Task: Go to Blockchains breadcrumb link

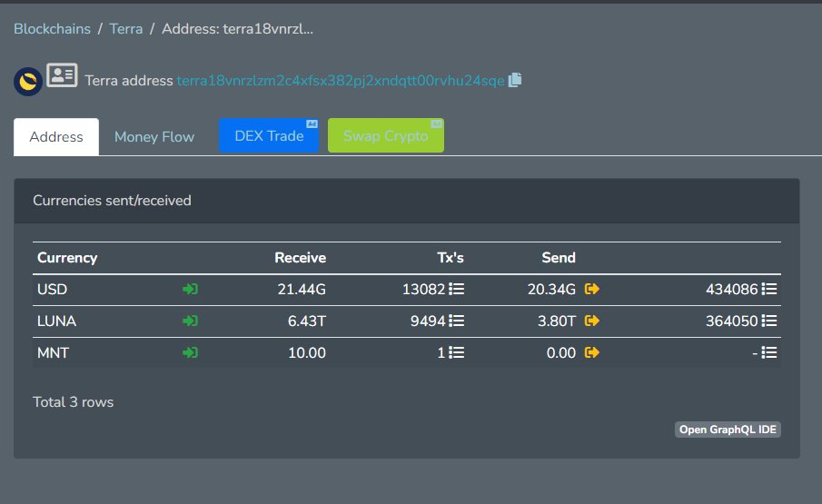Action: 52,29
